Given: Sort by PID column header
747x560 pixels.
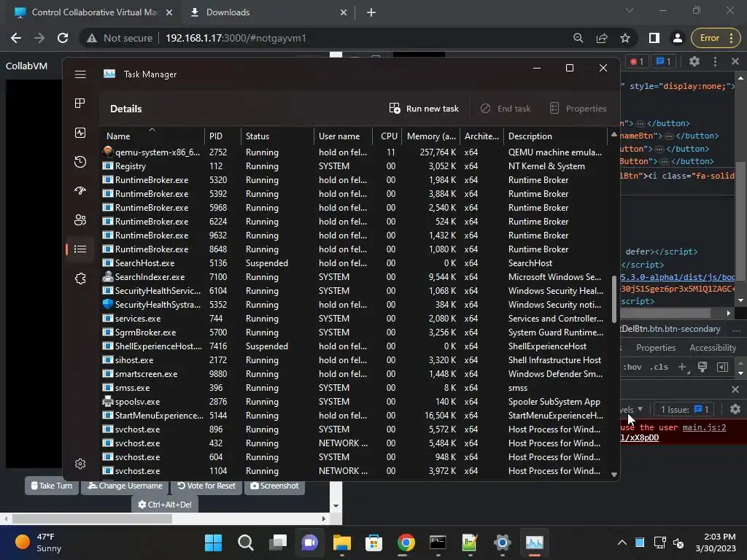Looking at the screenshot, I should coord(222,136).
